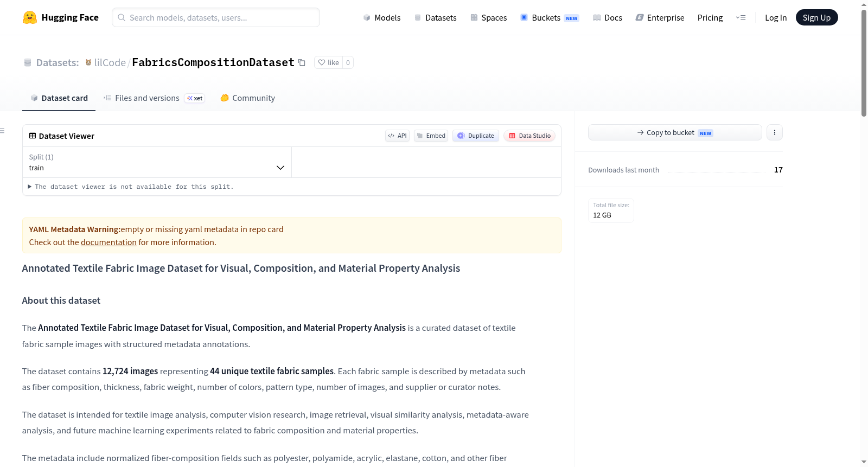Image resolution: width=868 pixels, height=467 pixels.
Task: Click the 'YAML Metadata Warning:' text
Action: [x=75, y=229]
